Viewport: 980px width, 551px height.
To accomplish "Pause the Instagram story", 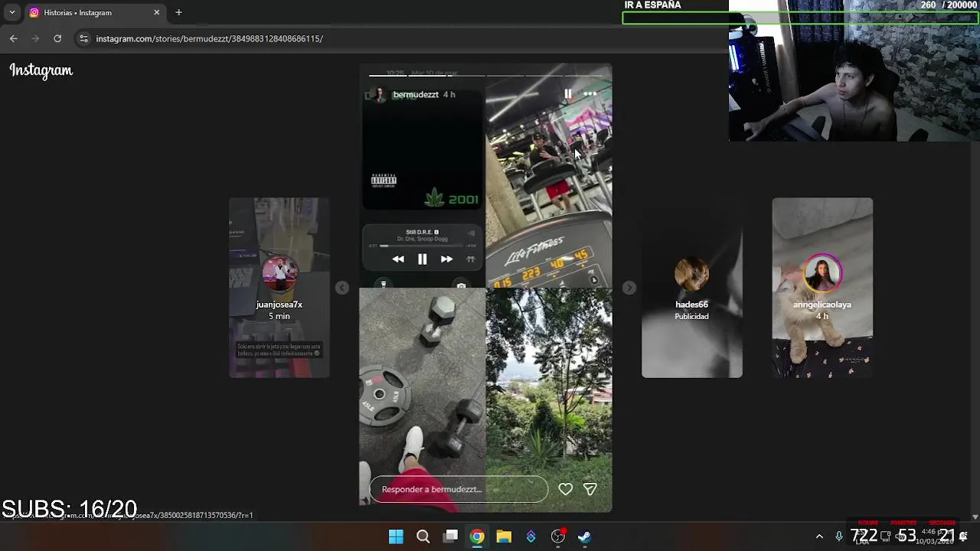I will [567, 94].
